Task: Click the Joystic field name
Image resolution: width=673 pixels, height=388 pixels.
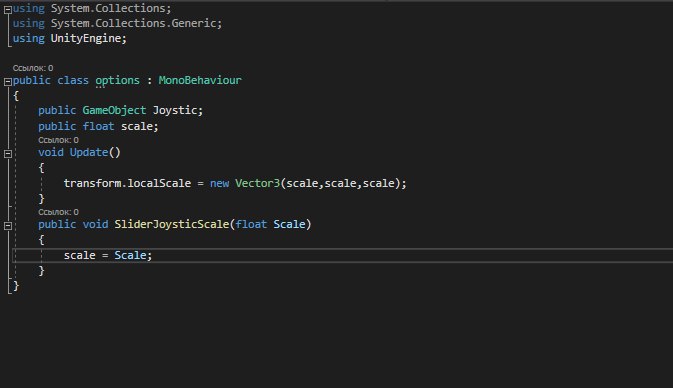Action: (x=175, y=110)
